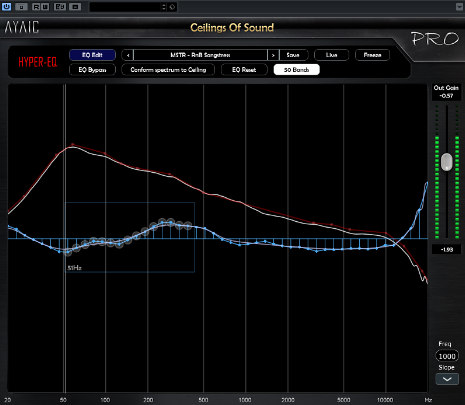Enable Read automation (R) icon
Image resolution: width=465 pixels, height=405 pixels.
(x=36, y=6)
